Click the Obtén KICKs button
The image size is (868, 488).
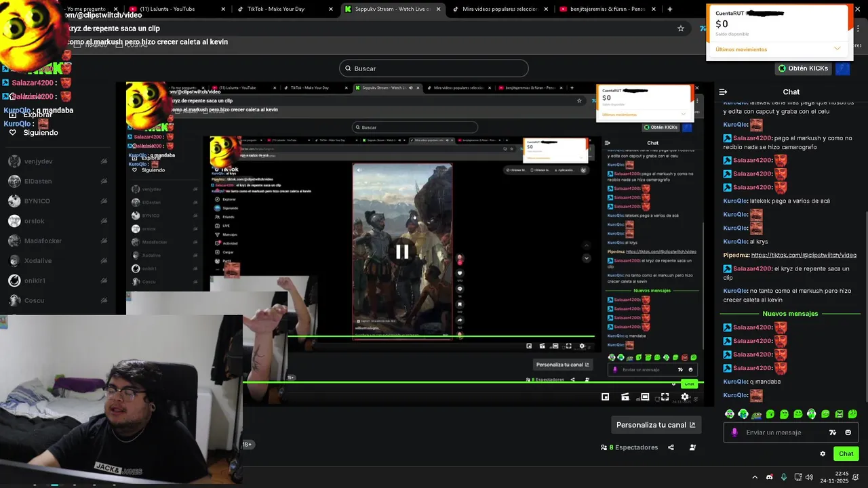tap(803, 68)
